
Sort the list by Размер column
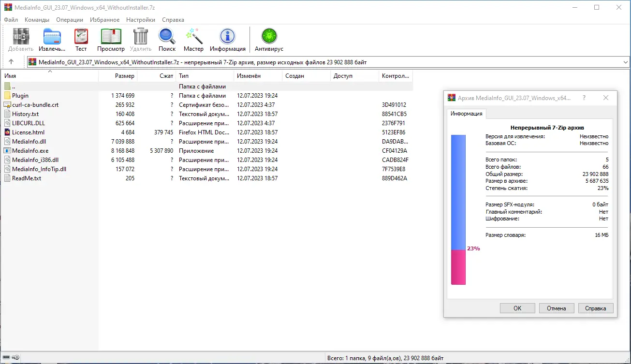(118, 76)
